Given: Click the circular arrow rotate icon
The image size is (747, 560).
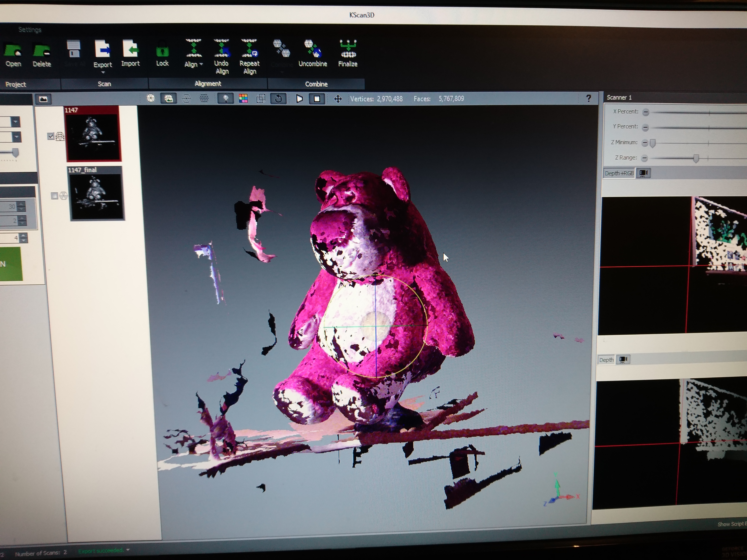Looking at the screenshot, I should tap(278, 99).
